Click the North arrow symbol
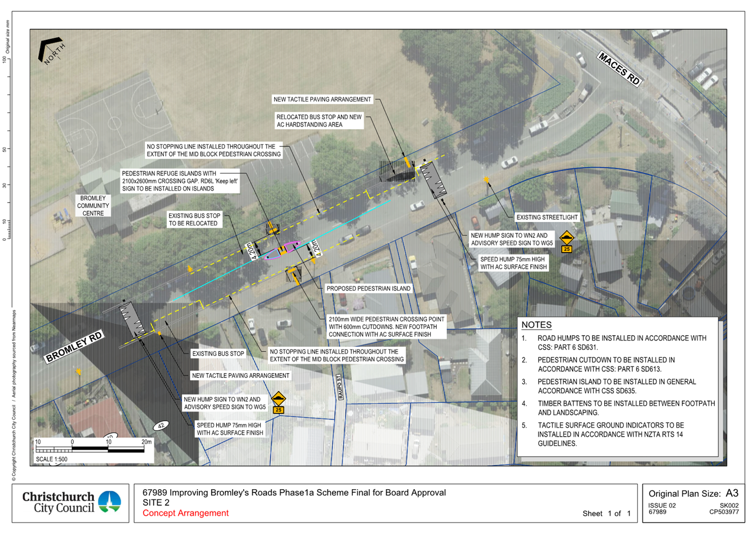 click(51, 51)
